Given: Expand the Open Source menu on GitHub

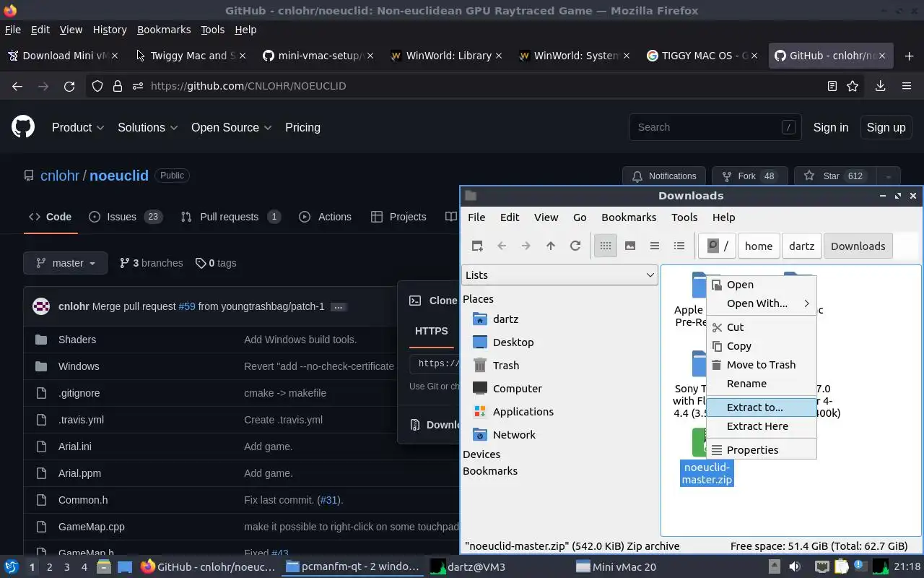Looking at the screenshot, I should pyautogui.click(x=232, y=127).
